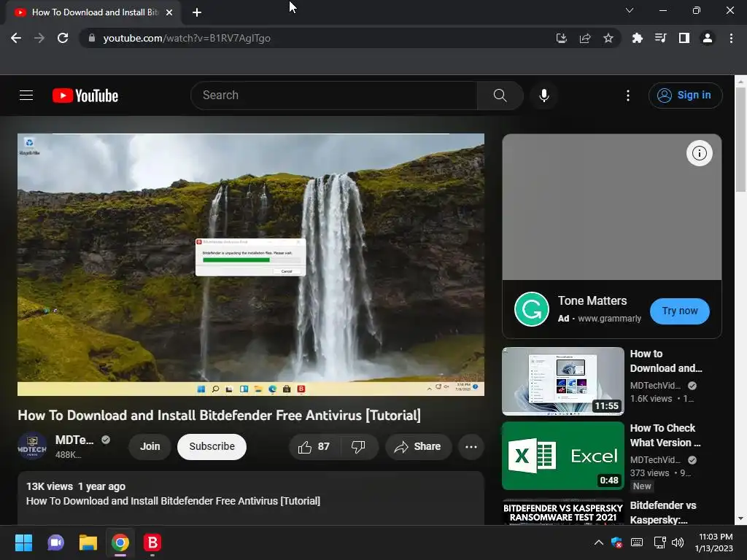
Task: Open the 11:55 recommended video thumbnail
Action: pyautogui.click(x=563, y=381)
